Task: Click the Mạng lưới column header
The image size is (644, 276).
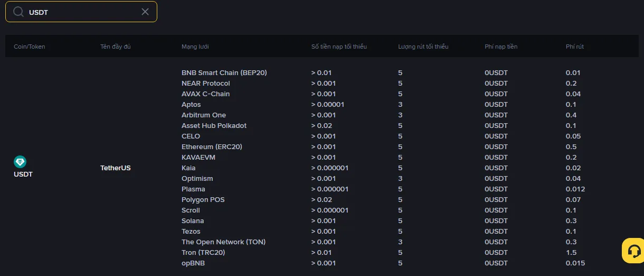Action: (x=195, y=47)
